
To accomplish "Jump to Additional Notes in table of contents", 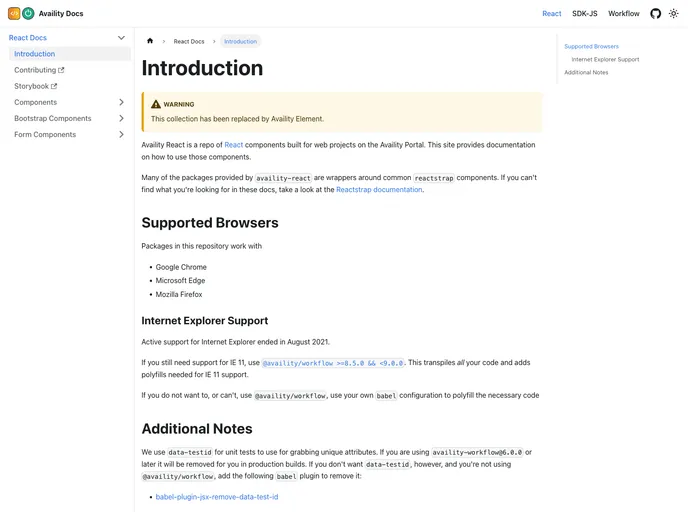I will click(586, 72).
